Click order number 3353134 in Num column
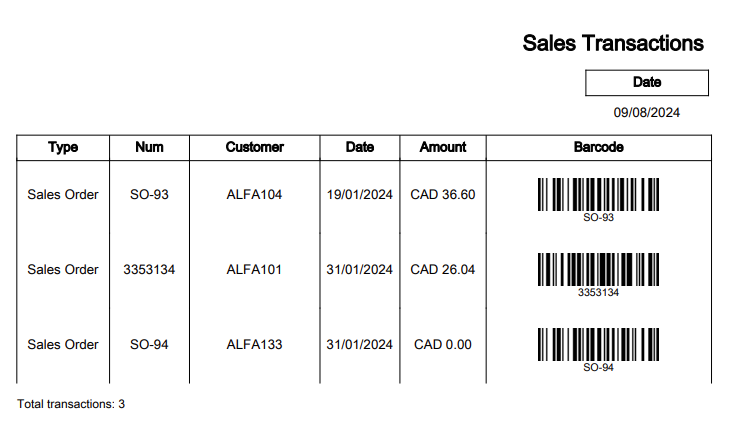The width and height of the screenshot is (733, 422). click(149, 270)
